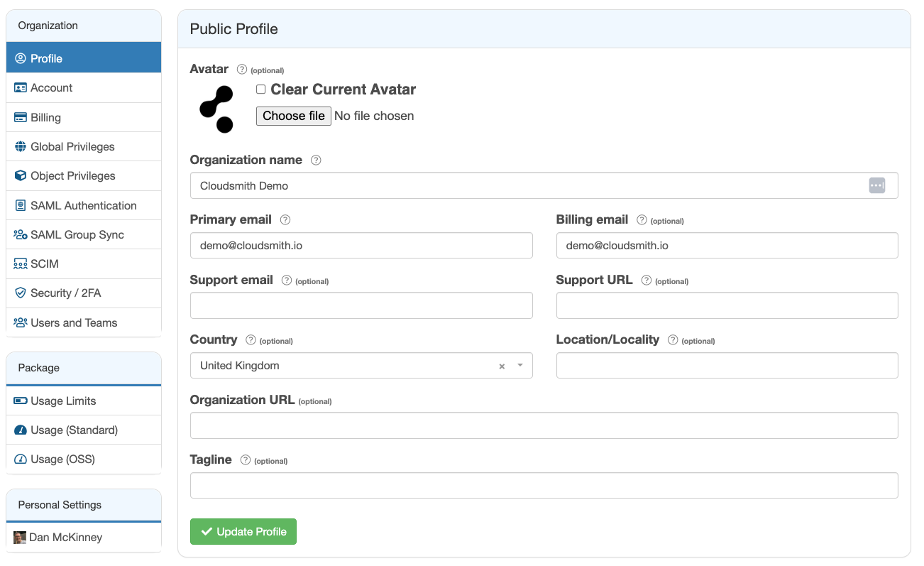Click the help icon next to Billing email
The image size is (924, 566).
point(642,220)
